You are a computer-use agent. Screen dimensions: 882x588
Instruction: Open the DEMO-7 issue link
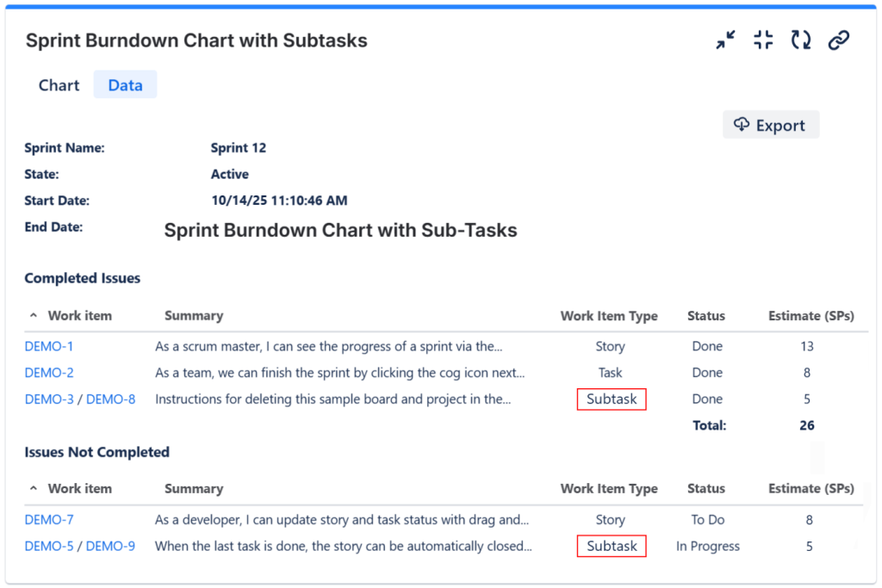pyautogui.click(x=49, y=520)
